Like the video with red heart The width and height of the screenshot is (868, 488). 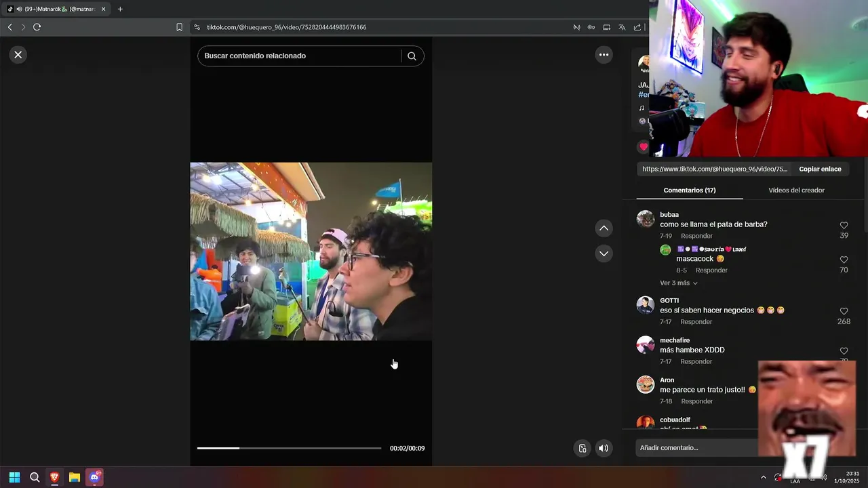pyautogui.click(x=644, y=146)
